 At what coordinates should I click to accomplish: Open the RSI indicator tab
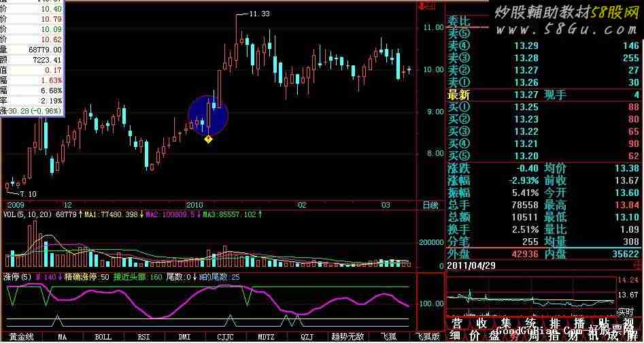(x=143, y=337)
